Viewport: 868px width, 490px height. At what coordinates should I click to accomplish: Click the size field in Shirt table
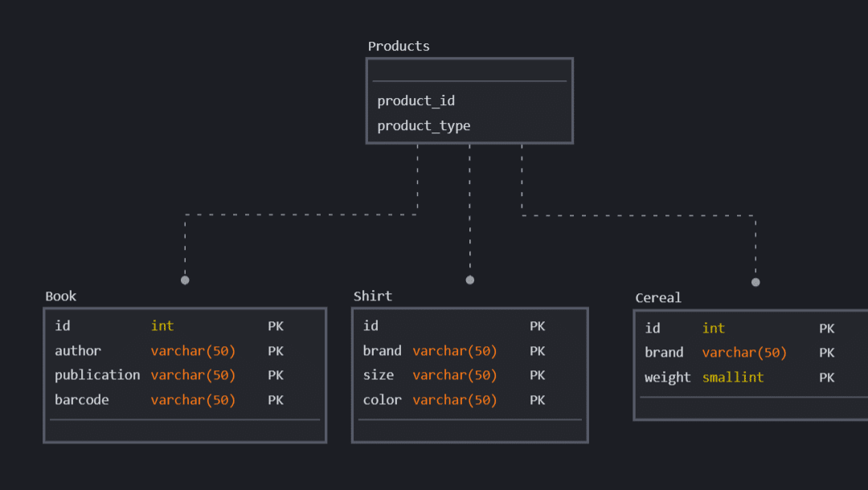379,375
